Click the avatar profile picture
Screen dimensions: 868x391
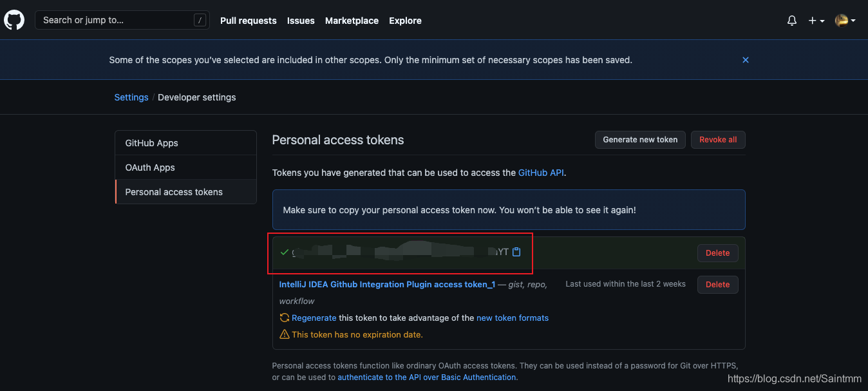click(842, 20)
